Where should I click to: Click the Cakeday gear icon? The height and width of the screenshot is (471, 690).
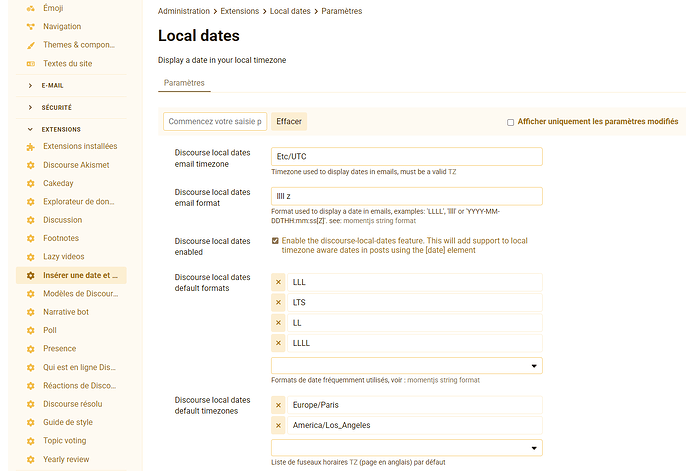click(30, 183)
